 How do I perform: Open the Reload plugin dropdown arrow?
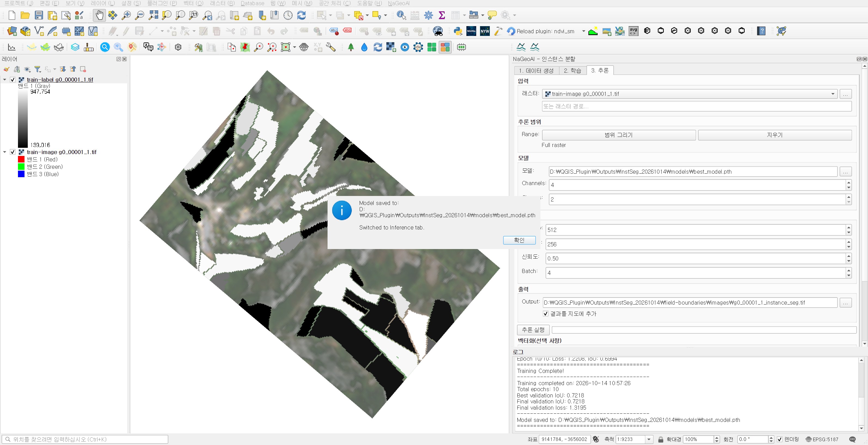(x=583, y=31)
